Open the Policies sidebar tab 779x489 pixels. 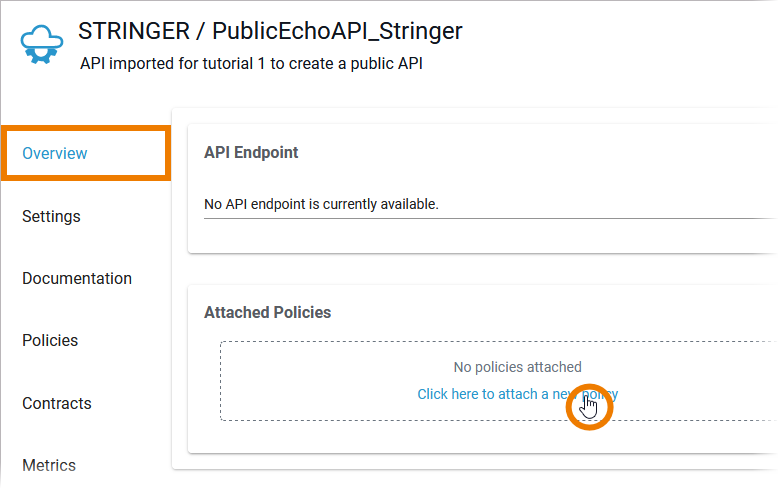point(50,340)
